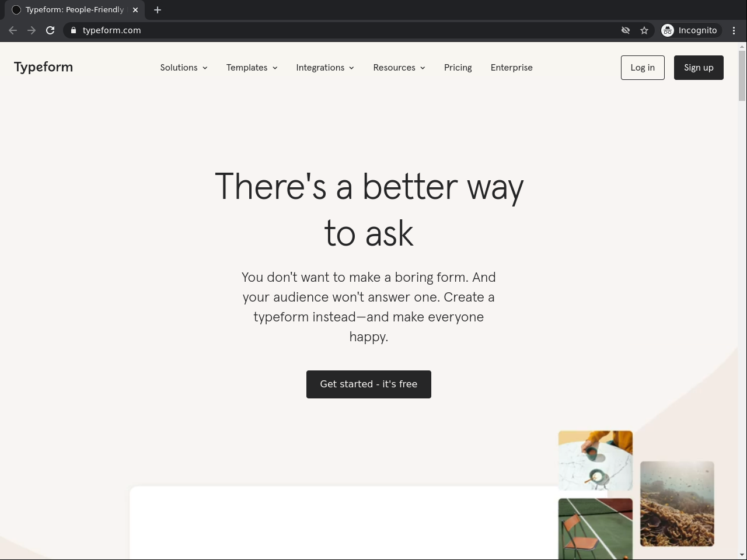The height and width of the screenshot is (560, 747).
Task: Open the Enterprise page
Action: (x=512, y=68)
